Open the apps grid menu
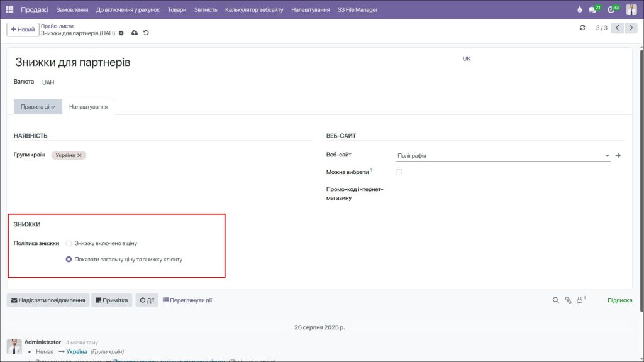The image size is (644, 362). coord(8,9)
